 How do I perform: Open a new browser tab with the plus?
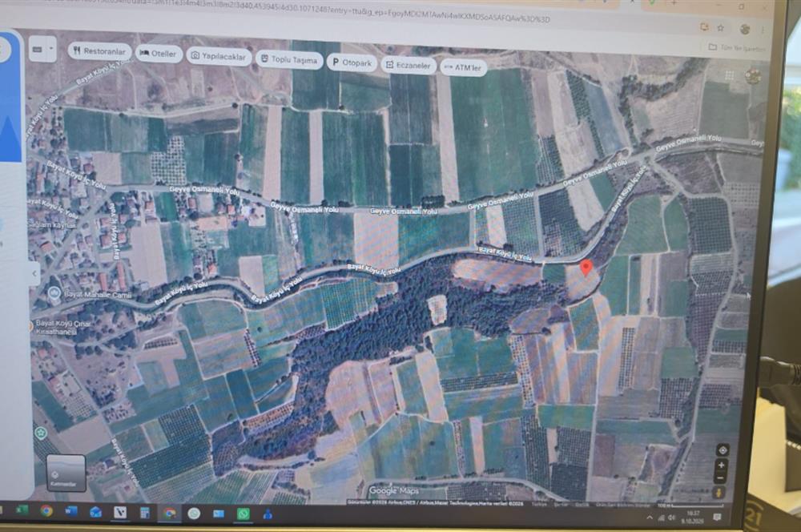(x=674, y=2)
